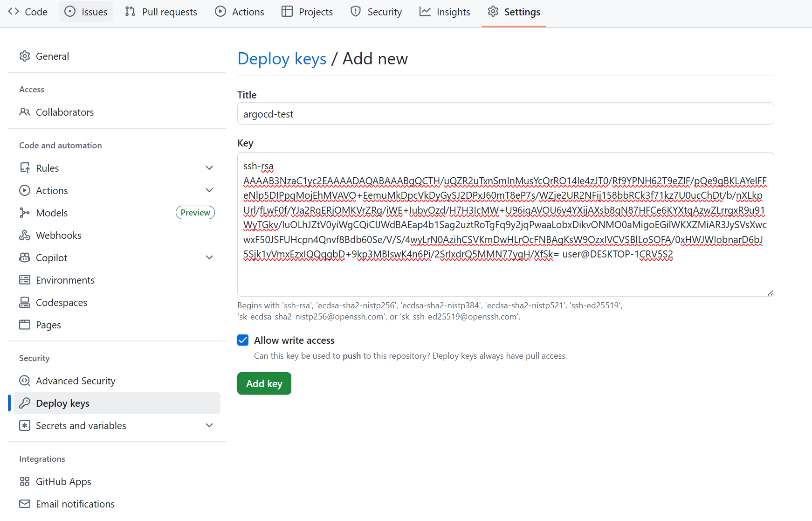Click the Projects table icon
Viewport: 812px width, 521px height.
[x=287, y=12]
